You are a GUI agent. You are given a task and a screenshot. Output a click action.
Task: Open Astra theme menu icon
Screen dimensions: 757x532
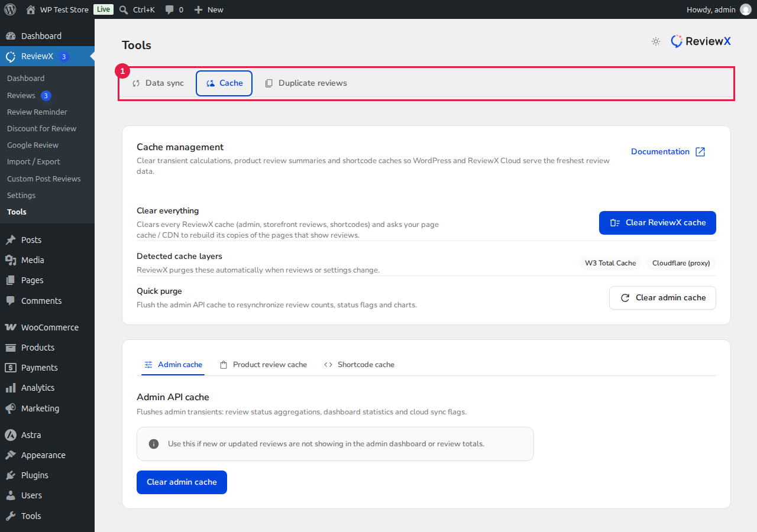click(x=11, y=435)
